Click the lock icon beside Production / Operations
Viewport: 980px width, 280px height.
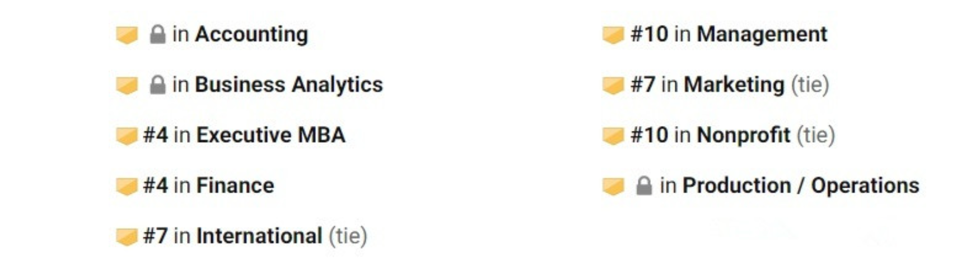[644, 186]
